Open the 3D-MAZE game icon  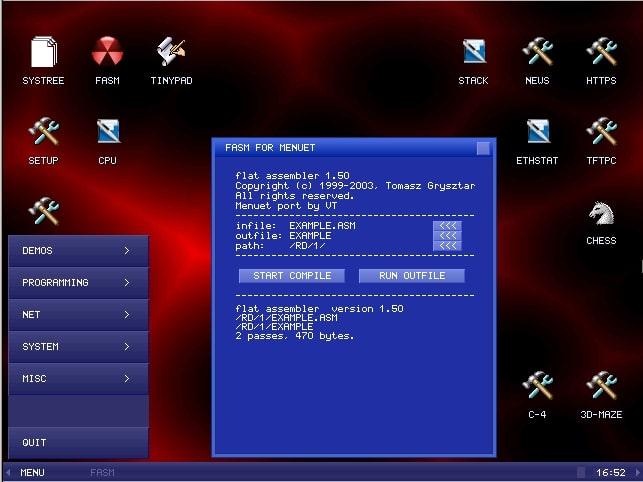(x=601, y=387)
